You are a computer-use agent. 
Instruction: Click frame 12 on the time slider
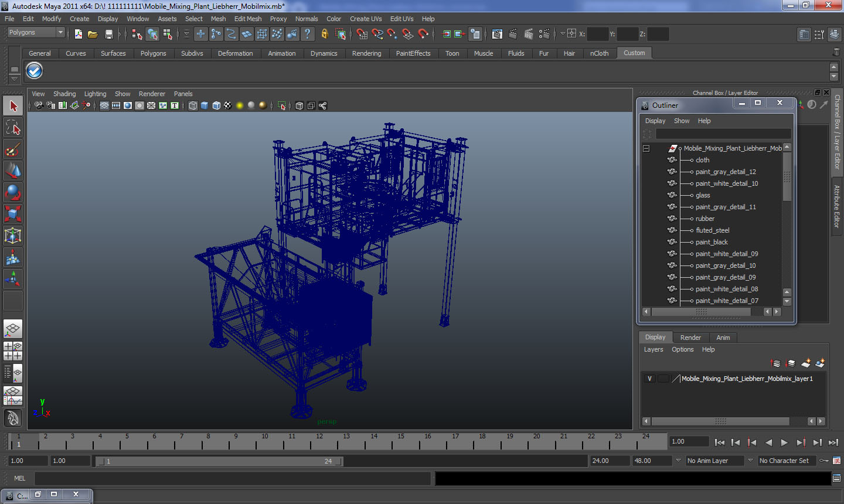(319, 441)
